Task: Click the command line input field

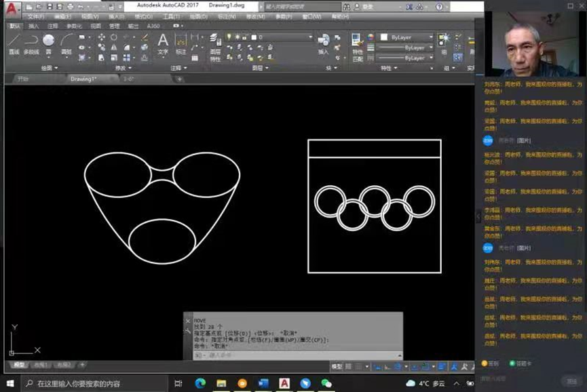Action: click(x=271, y=355)
